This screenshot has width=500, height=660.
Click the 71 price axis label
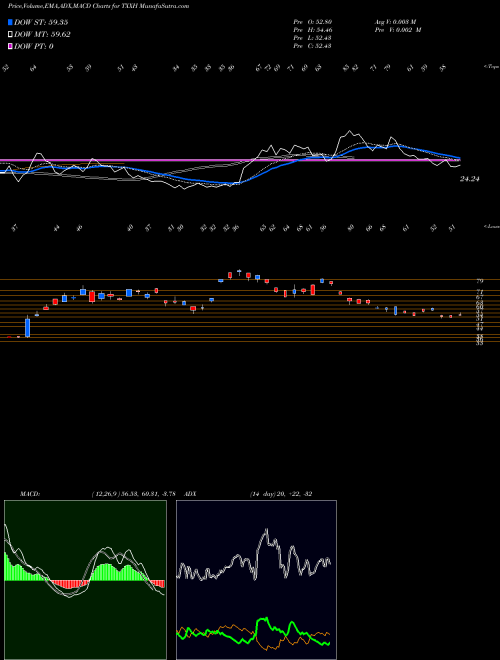(480, 292)
